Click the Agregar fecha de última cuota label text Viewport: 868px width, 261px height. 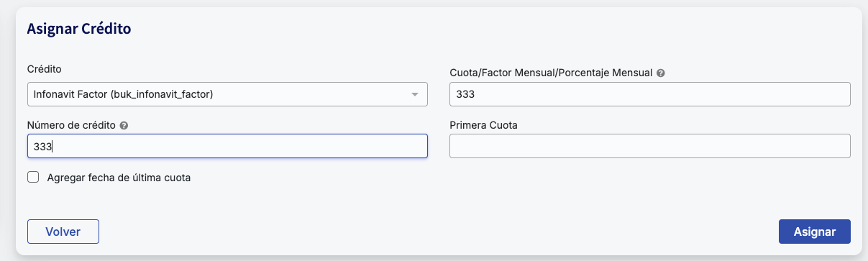pyautogui.click(x=119, y=177)
